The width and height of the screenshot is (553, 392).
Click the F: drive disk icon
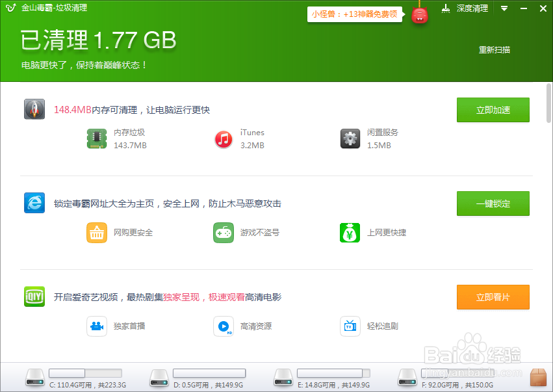click(407, 378)
